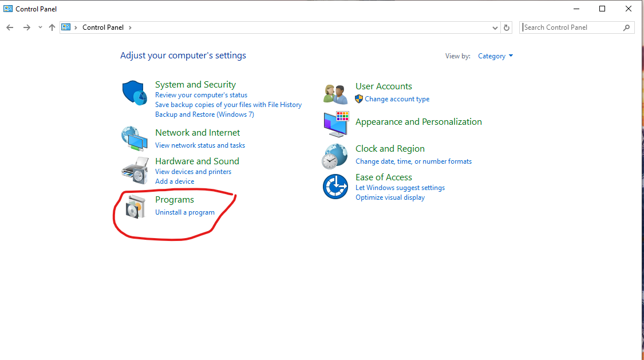The image size is (644, 360).
Task: Click the Control Panel title bar icon
Action: [8, 9]
